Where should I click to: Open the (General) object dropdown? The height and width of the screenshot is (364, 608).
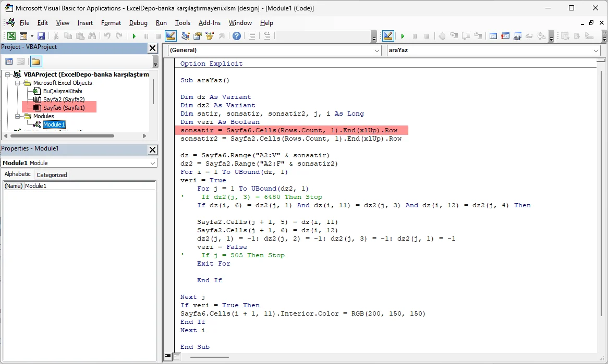click(378, 51)
